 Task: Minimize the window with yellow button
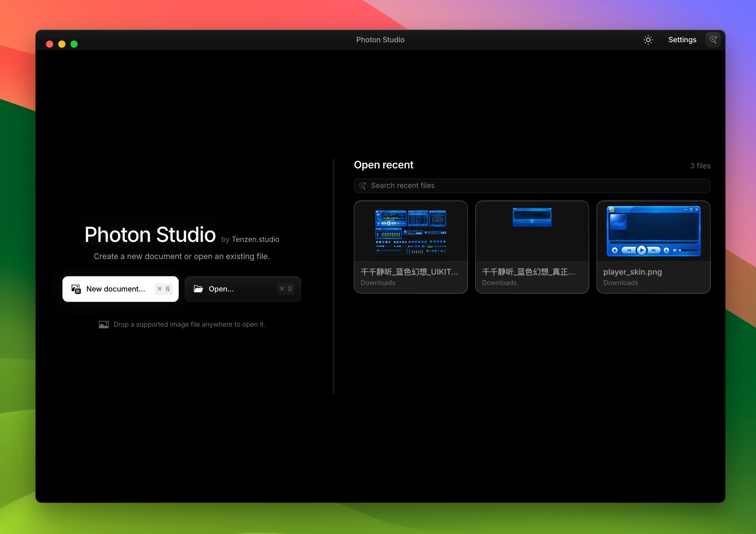pos(62,44)
